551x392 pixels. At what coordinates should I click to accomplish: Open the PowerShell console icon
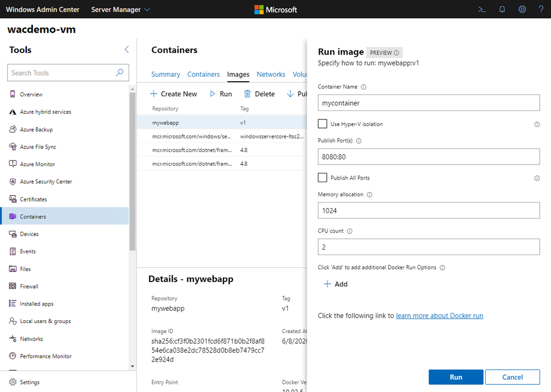click(482, 9)
